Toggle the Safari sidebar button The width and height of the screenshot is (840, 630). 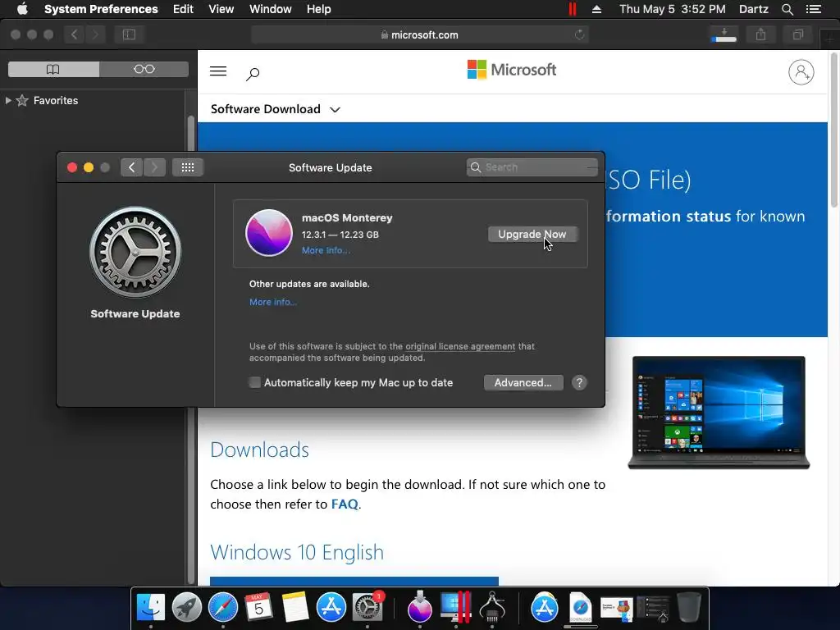[x=129, y=34]
